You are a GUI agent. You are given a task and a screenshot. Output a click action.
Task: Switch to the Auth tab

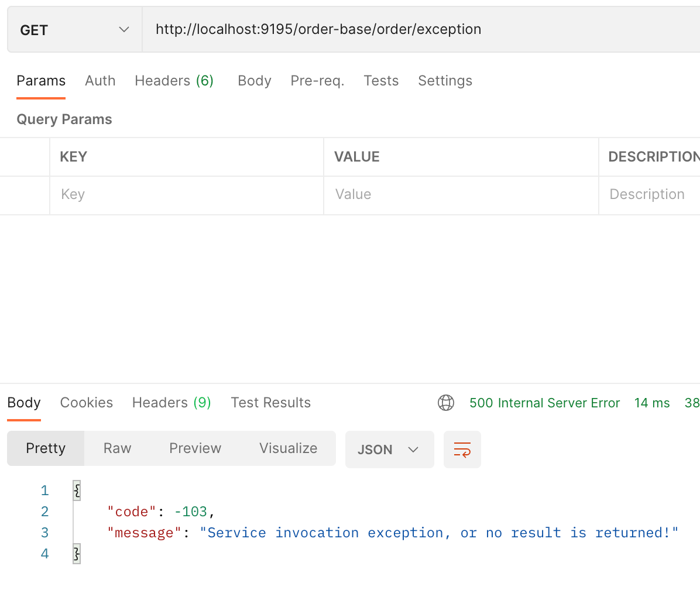(100, 81)
